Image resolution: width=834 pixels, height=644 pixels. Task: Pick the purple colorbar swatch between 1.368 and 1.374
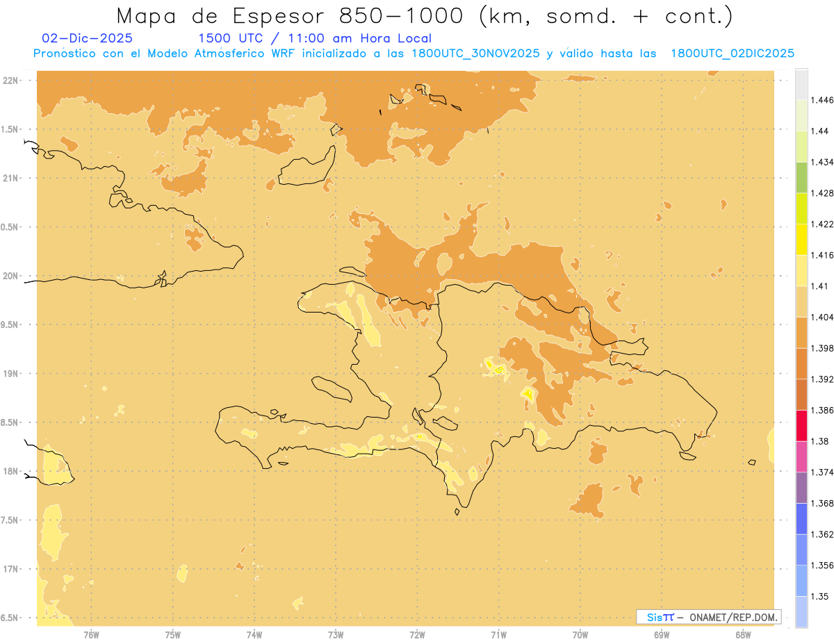click(x=801, y=488)
